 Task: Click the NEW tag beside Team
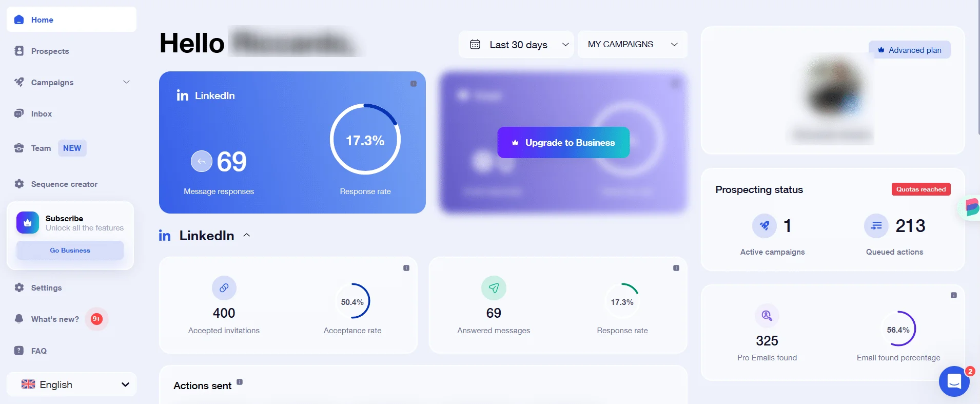point(72,148)
